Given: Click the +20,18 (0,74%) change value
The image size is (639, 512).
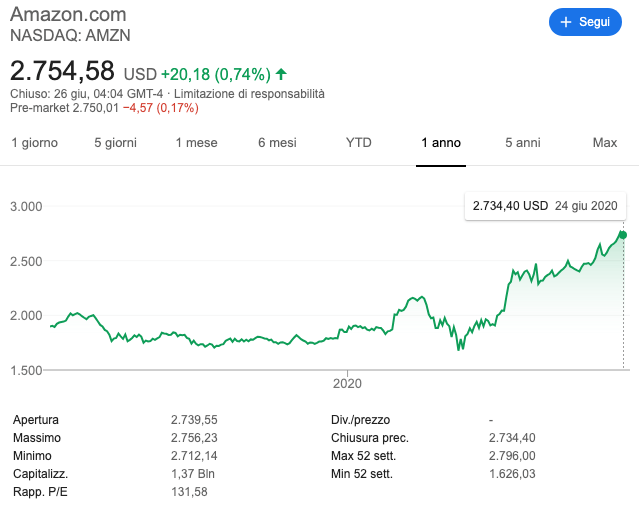Looking at the screenshot, I should click(x=216, y=74).
